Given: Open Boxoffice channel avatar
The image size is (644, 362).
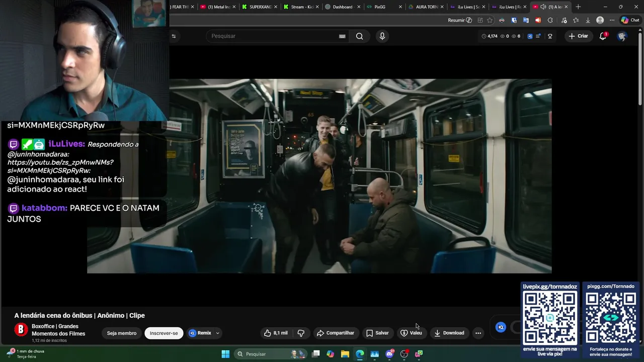Looking at the screenshot, I should coord(21,330).
